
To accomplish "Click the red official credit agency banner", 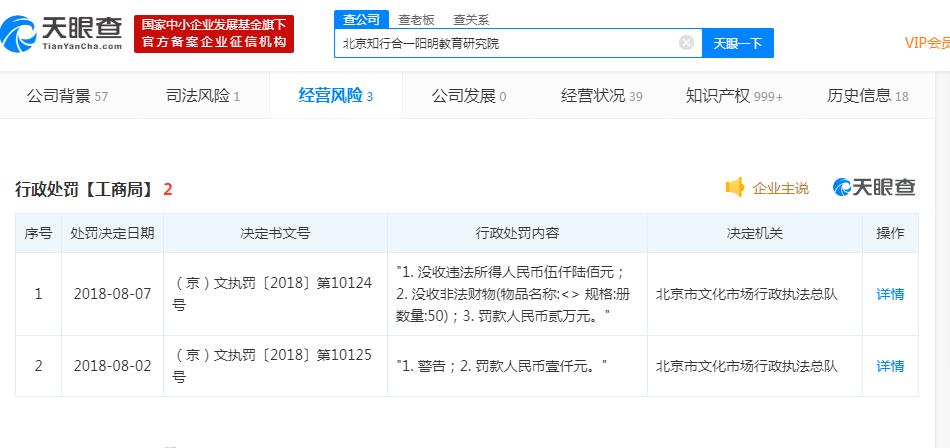I will pyautogui.click(x=214, y=34).
